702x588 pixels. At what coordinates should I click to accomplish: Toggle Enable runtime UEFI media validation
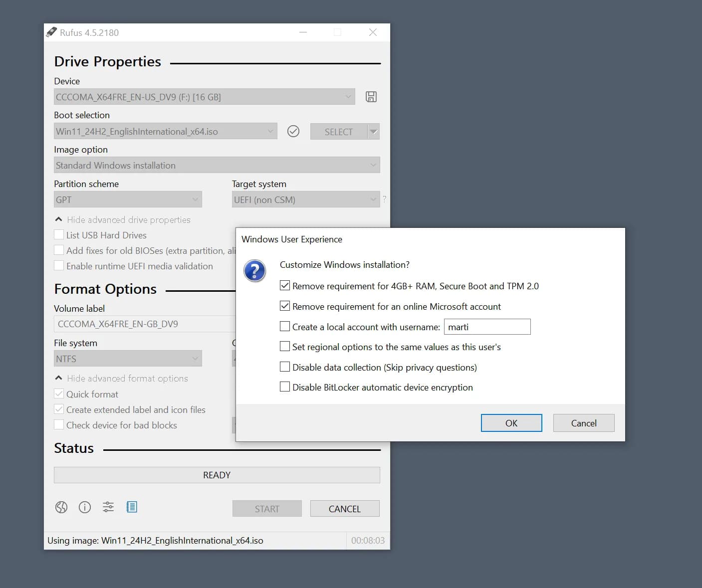tap(59, 266)
